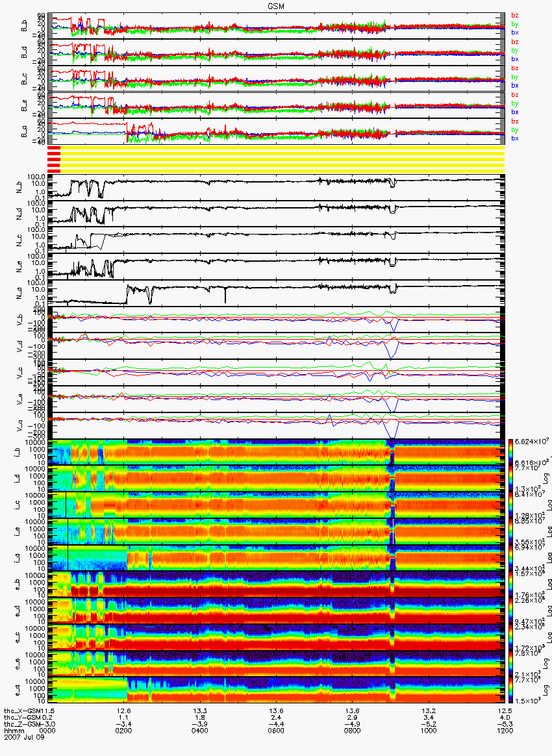Click the -4.9 Z-GSM value at 0800
552x756 pixels.
[353, 725]
